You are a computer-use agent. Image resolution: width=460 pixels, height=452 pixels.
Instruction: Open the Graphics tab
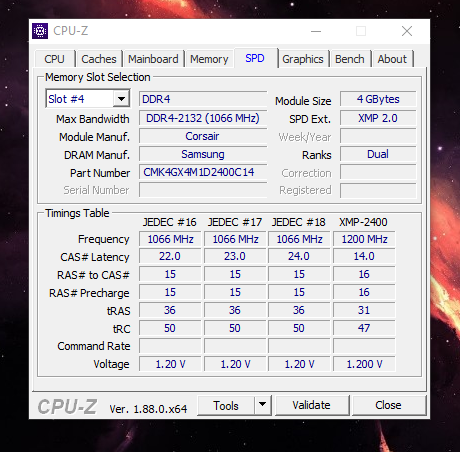tap(303, 59)
